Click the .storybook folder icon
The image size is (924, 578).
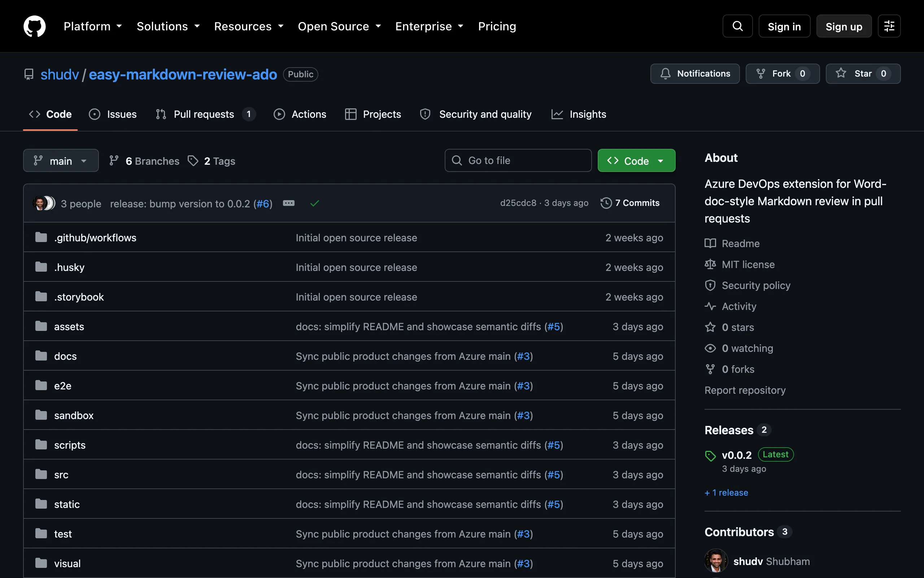coord(41,297)
